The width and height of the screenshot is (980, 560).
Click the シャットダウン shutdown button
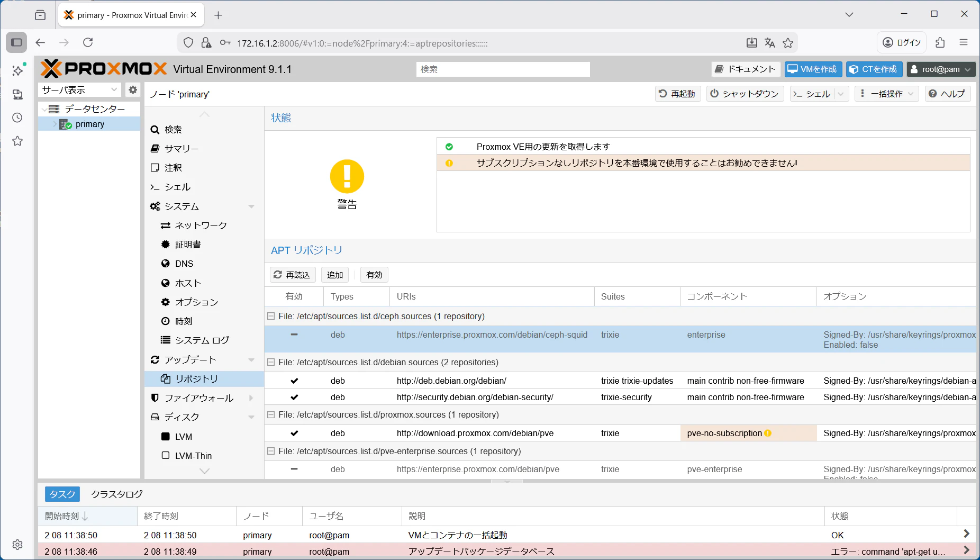point(745,94)
